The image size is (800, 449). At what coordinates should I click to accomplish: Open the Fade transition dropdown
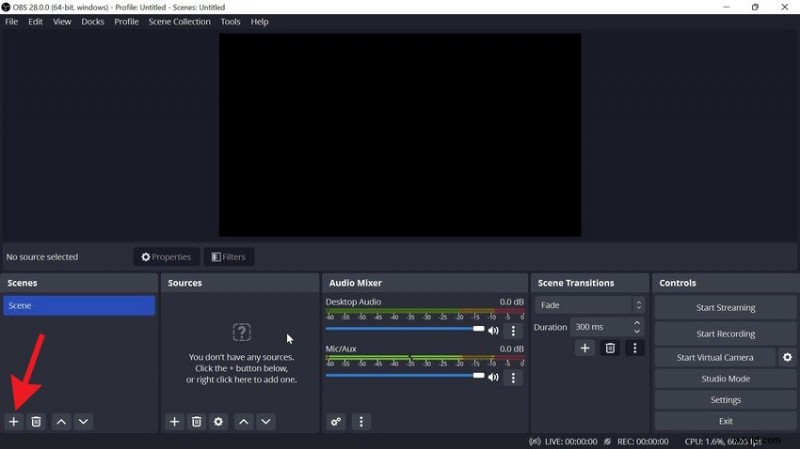[x=589, y=305]
